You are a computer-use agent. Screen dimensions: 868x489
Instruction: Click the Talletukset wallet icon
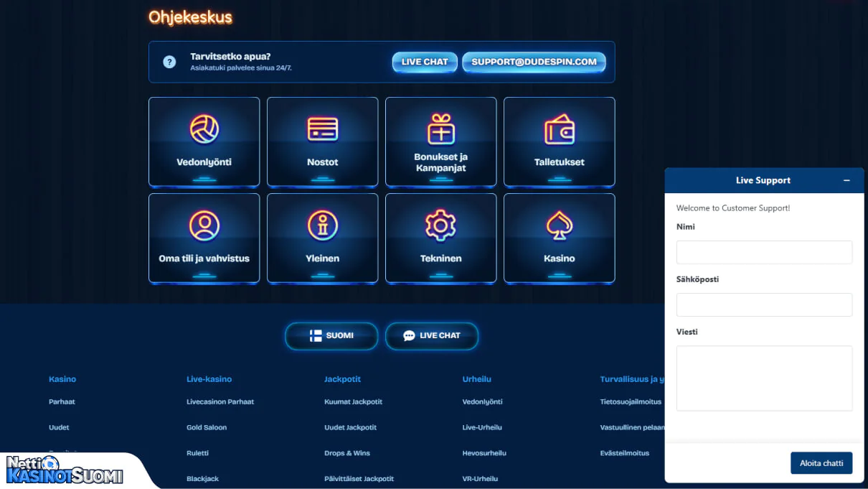pos(560,130)
